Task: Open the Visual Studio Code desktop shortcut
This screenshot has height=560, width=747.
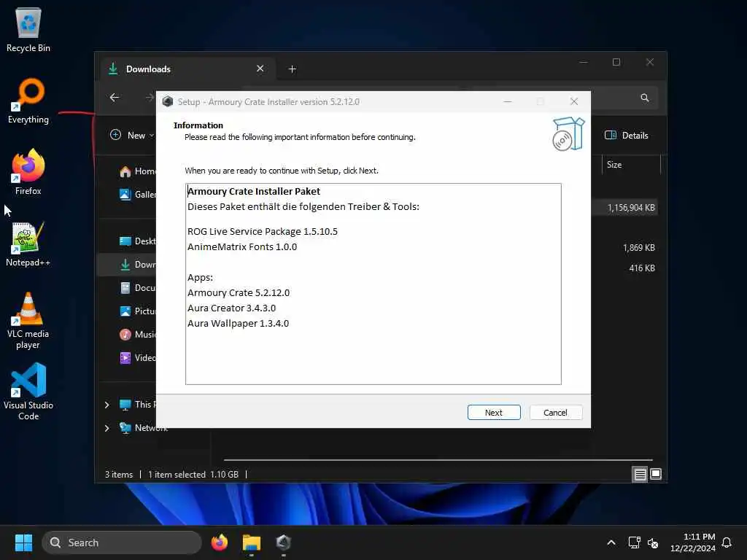Action: [28, 392]
